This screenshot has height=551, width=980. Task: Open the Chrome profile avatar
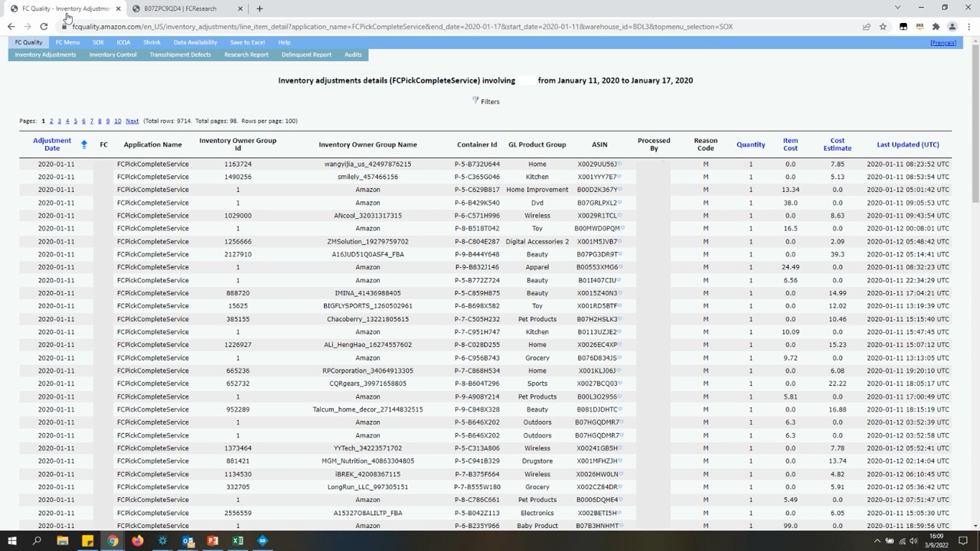(952, 26)
